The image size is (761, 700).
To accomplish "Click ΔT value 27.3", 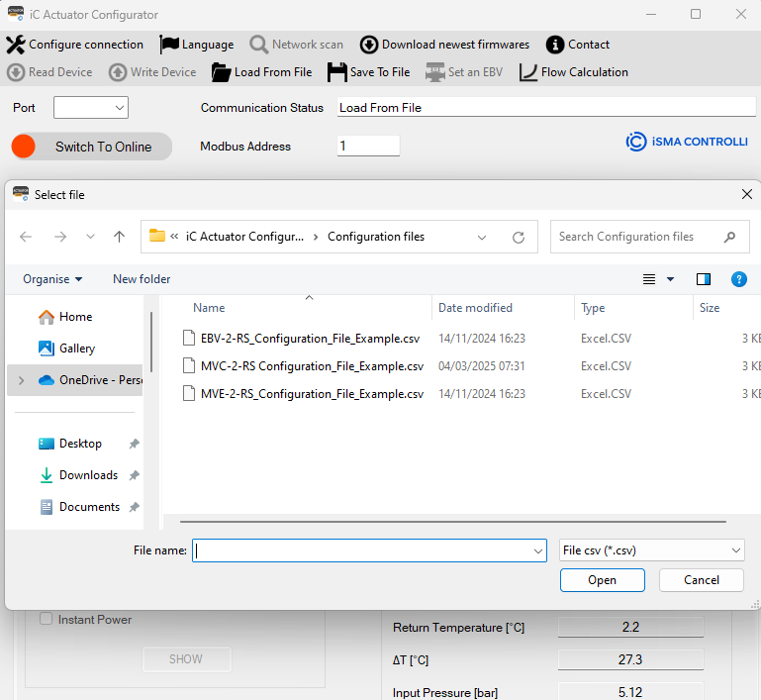I will [x=630, y=659].
